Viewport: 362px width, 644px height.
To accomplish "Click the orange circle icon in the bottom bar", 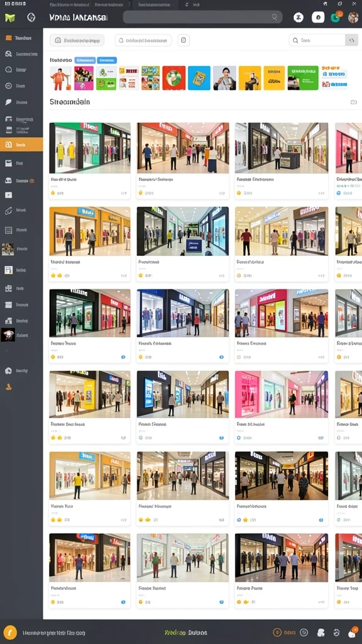I will click(x=10, y=633).
